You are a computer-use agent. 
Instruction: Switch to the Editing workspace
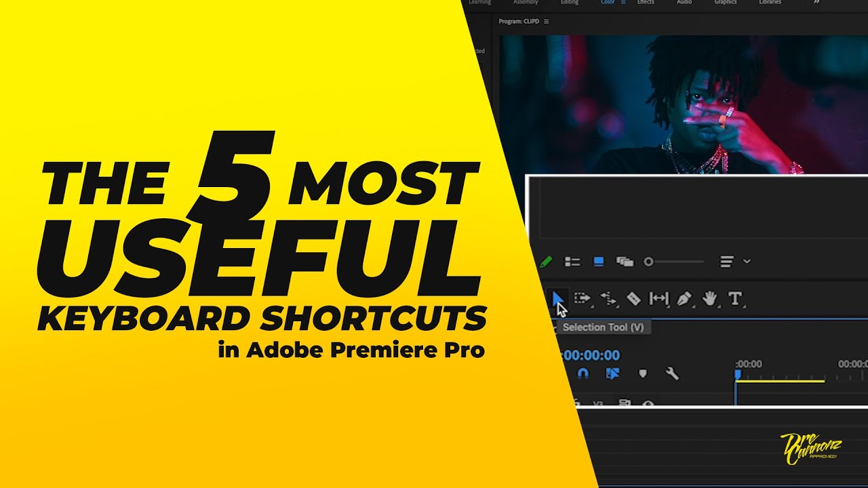click(x=570, y=3)
